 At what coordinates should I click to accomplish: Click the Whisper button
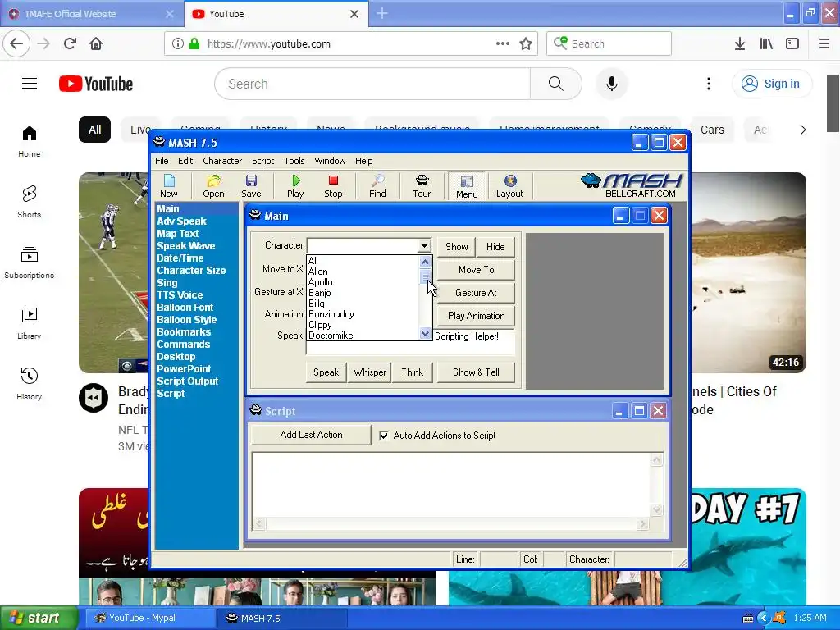(x=370, y=372)
